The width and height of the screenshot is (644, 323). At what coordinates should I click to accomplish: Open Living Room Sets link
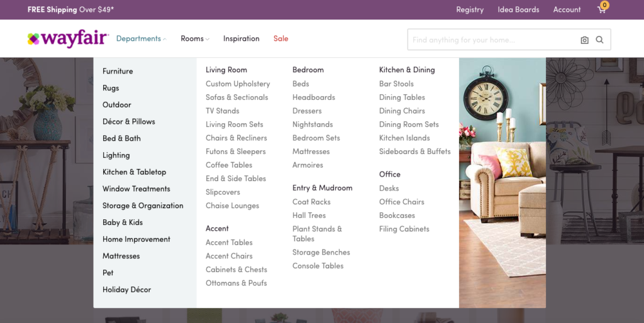tap(235, 124)
